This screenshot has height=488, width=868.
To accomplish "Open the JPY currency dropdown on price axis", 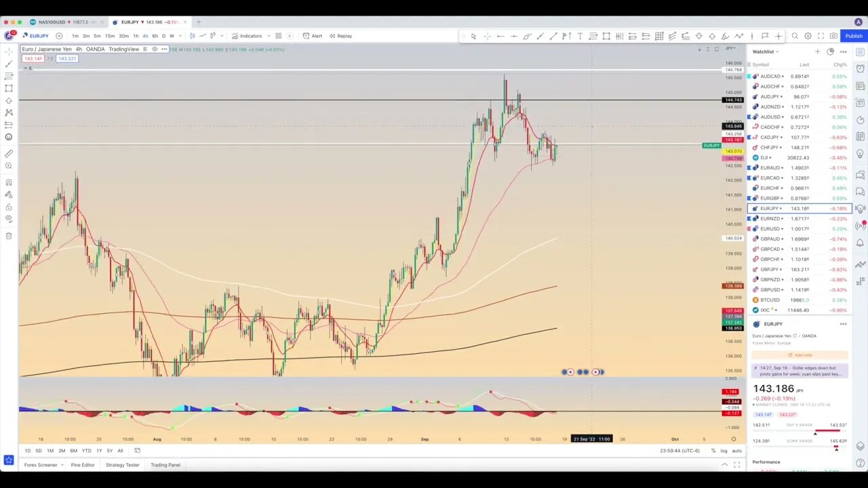I will click(730, 49).
